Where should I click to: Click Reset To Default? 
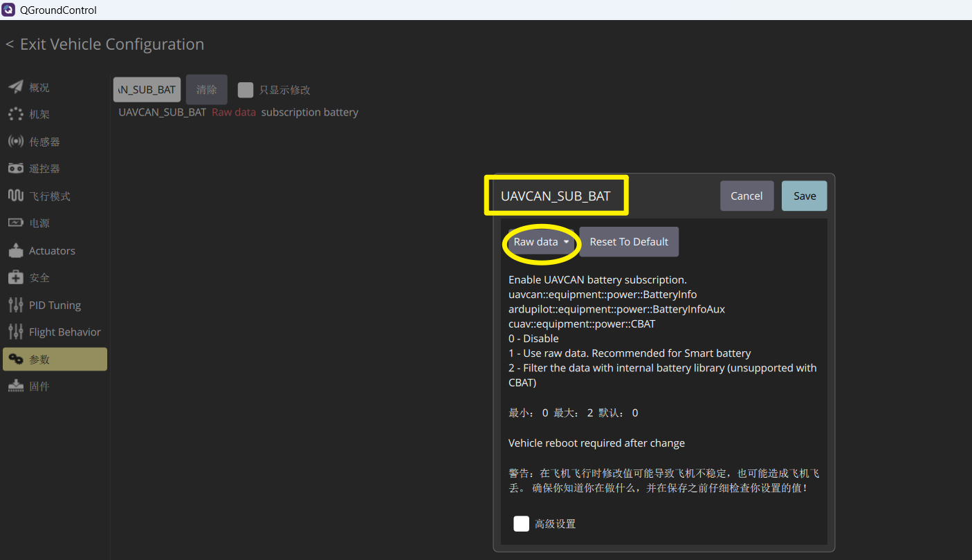[629, 242]
